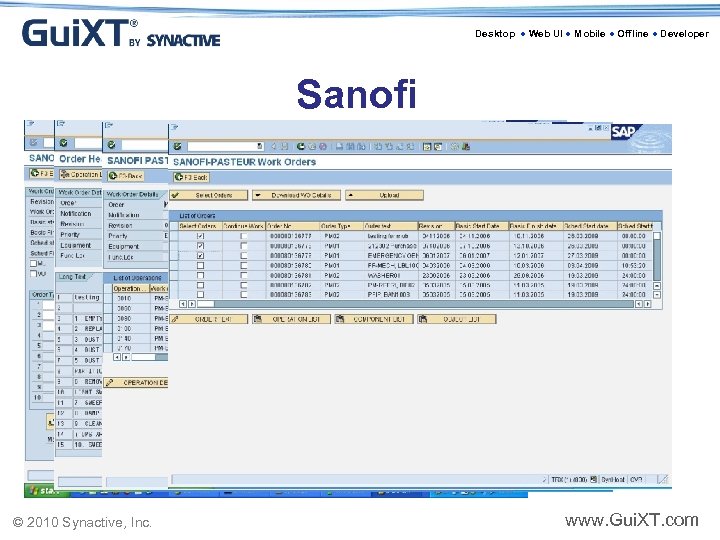Click green Enter checkmark in Work Orders toolbar
The image size is (720, 540).
(x=177, y=146)
